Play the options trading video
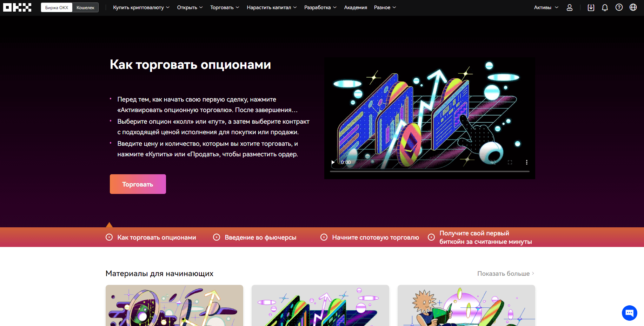 click(x=333, y=162)
